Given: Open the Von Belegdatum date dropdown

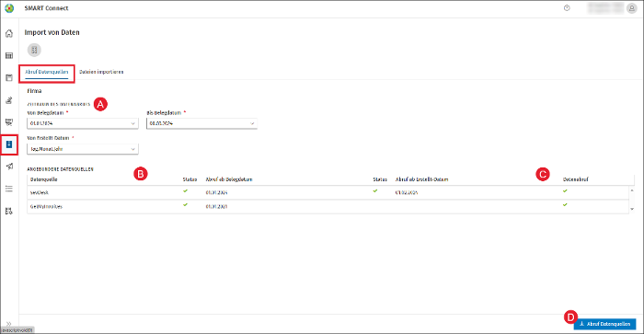Looking at the screenshot, I should coord(83,123).
